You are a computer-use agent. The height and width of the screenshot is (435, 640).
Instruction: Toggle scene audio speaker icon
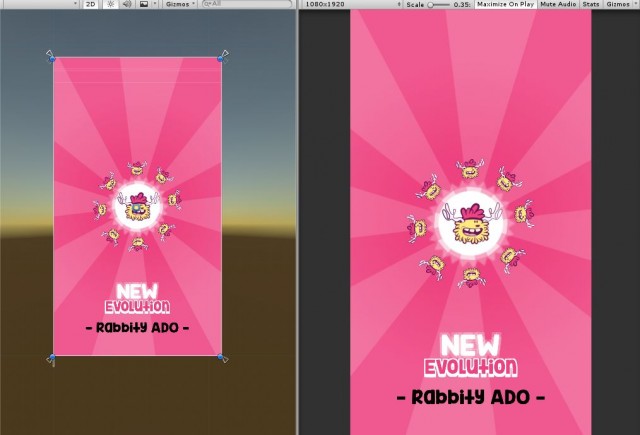click(x=127, y=4)
